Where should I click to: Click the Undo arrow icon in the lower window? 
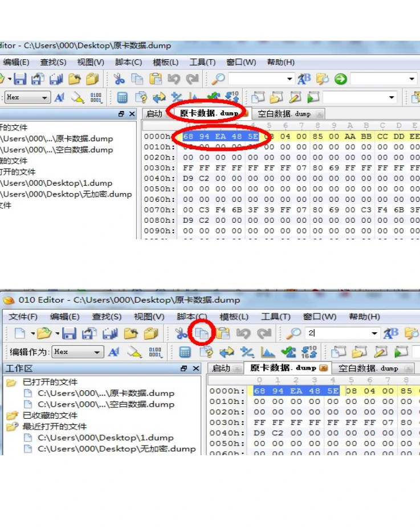pos(243,333)
